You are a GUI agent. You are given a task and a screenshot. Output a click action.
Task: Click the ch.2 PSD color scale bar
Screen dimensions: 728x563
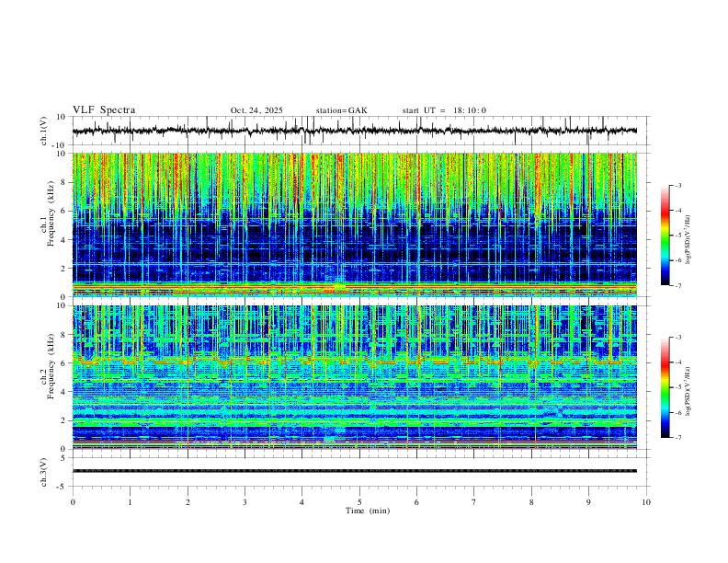665,387
